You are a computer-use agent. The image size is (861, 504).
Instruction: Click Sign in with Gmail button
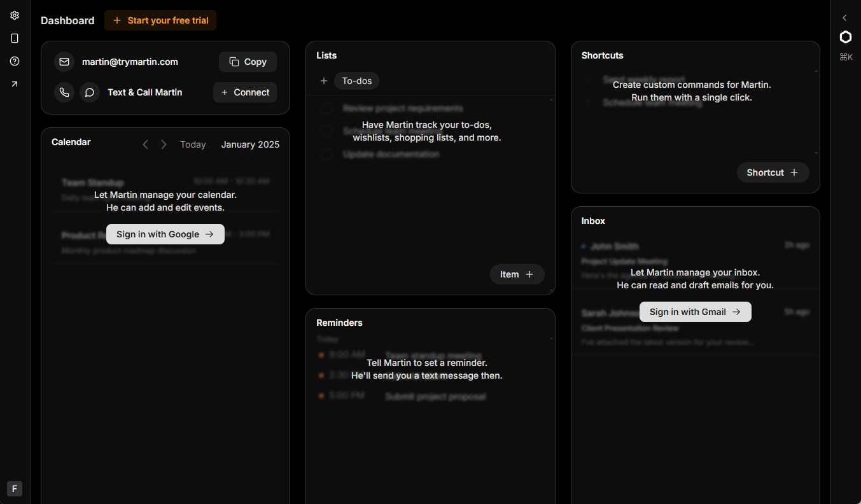[x=695, y=312]
